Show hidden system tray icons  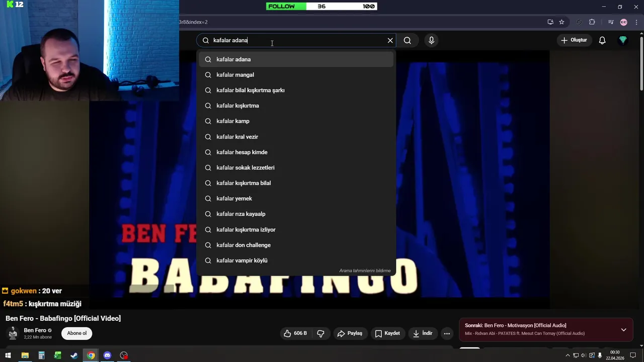click(x=568, y=355)
